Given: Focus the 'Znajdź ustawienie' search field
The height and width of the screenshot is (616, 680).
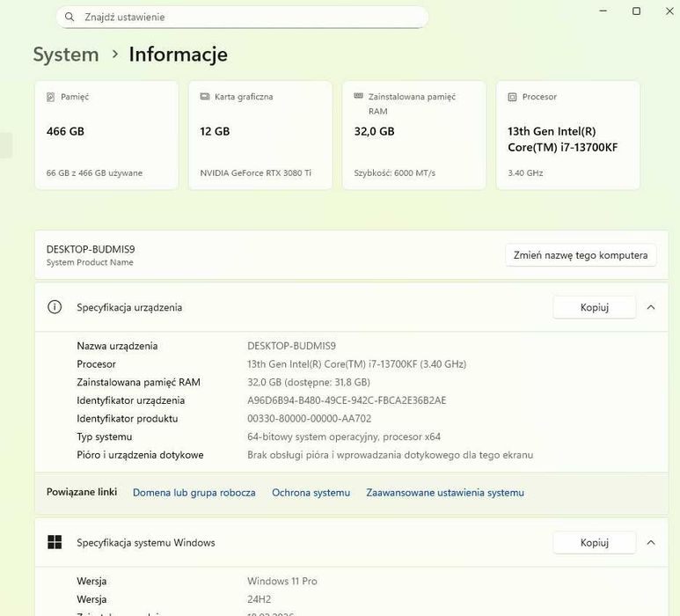Looking at the screenshot, I should click(242, 17).
